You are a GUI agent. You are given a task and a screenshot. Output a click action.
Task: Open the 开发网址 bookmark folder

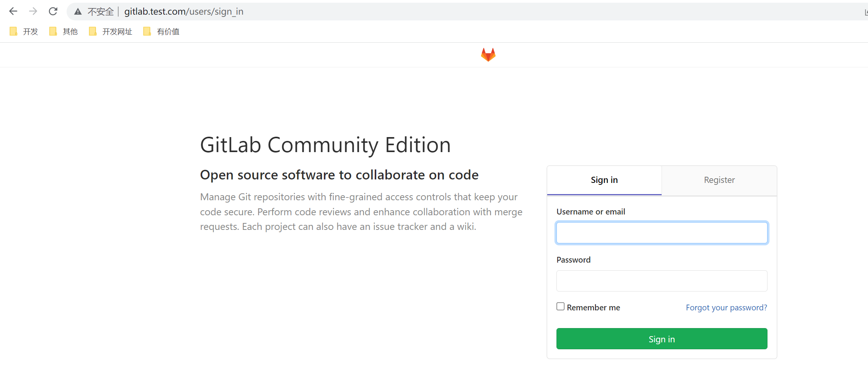(111, 32)
